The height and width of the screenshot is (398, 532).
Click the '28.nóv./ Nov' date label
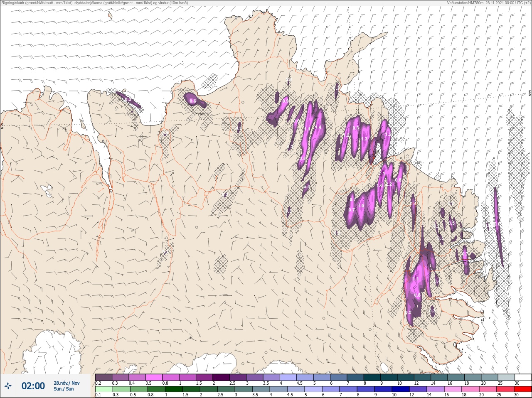tap(66, 383)
